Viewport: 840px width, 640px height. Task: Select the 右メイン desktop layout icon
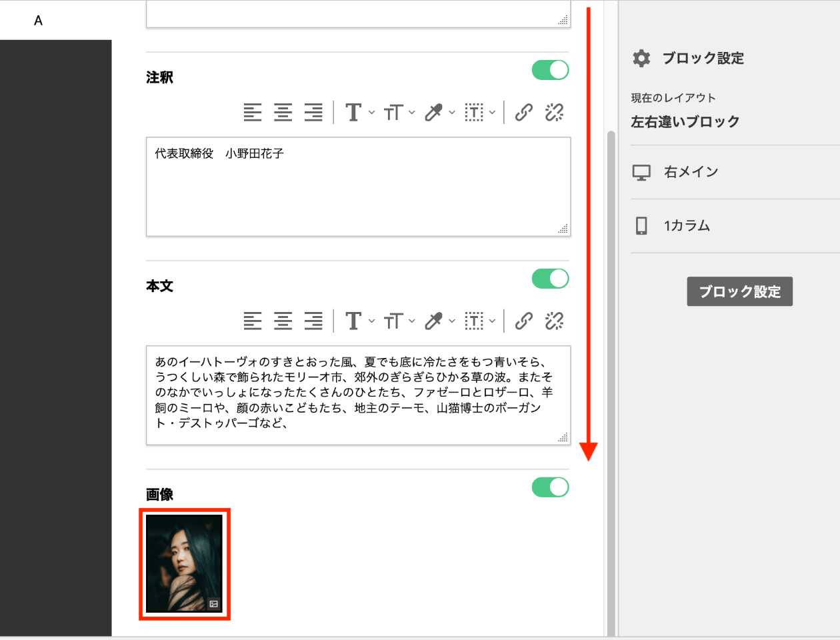[x=642, y=172]
